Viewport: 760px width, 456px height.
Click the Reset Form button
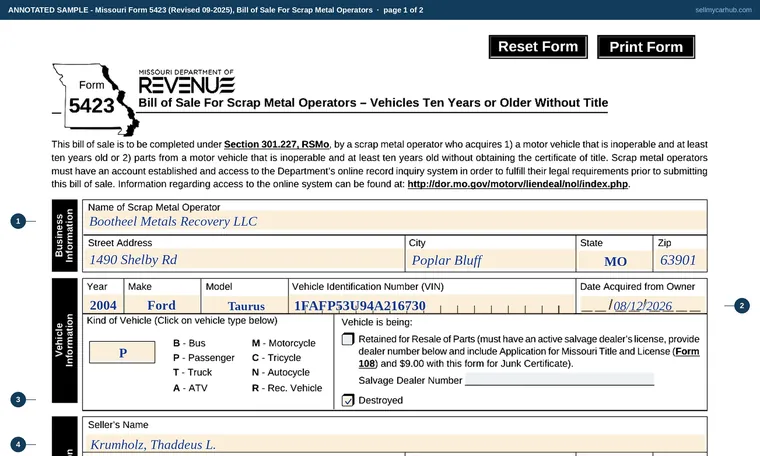[538, 47]
